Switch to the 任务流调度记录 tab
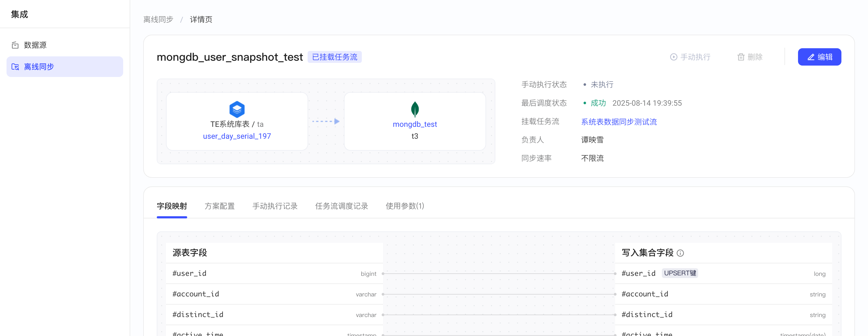The height and width of the screenshot is (336, 868). 341,206
